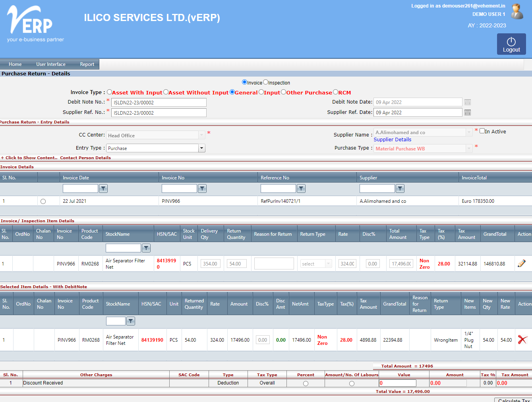Open the Supplier Name dropdown
The width and height of the screenshot is (532, 402).
469,132
